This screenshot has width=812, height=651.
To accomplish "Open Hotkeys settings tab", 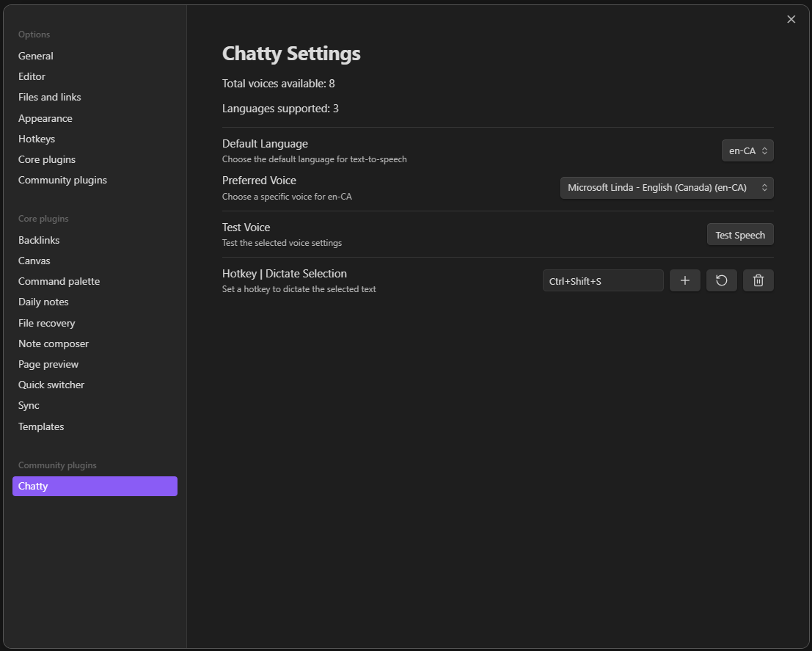I will point(95,139).
